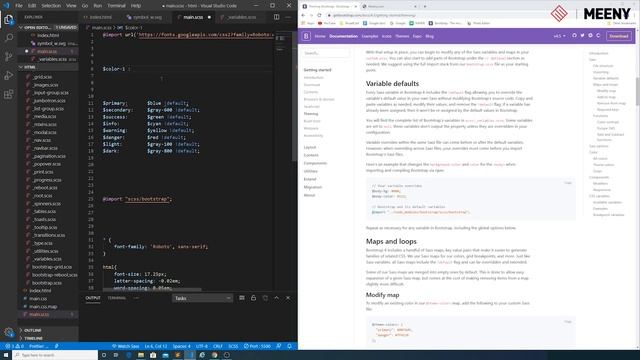
Task: Open the Help menu
Action: point(136,6)
